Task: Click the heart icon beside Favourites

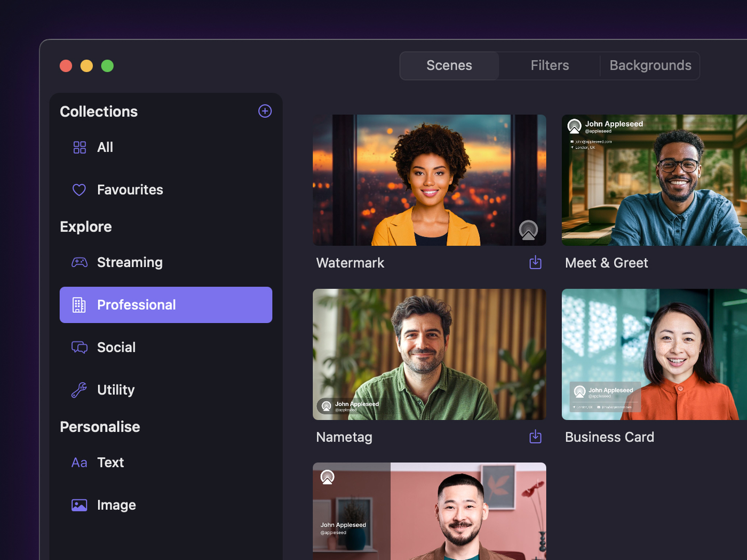Action: (x=79, y=190)
